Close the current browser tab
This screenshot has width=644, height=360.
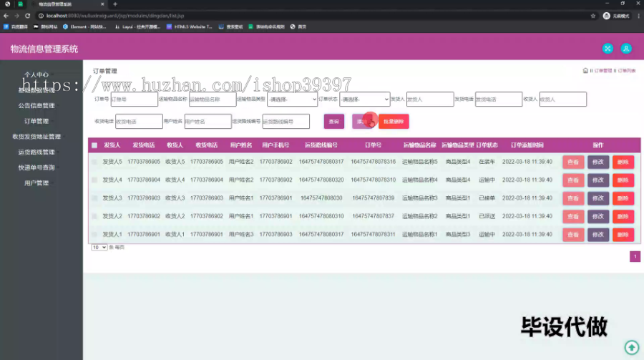[x=102, y=4]
